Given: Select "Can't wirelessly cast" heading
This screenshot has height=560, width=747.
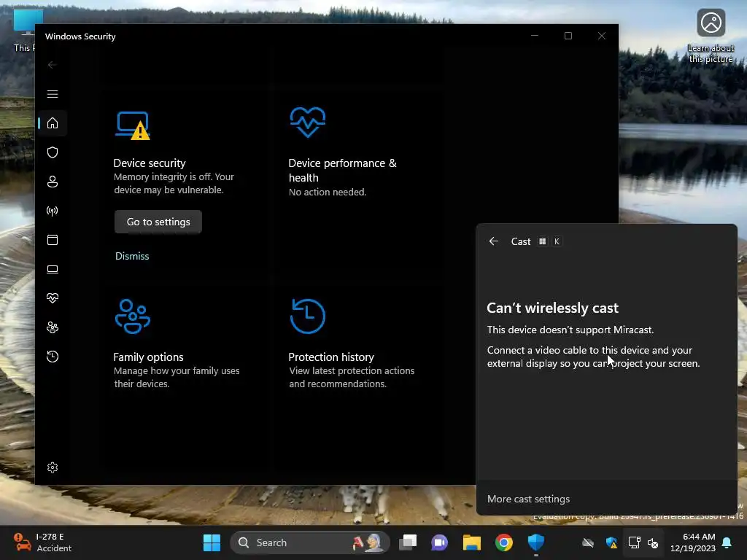Looking at the screenshot, I should 553,308.
